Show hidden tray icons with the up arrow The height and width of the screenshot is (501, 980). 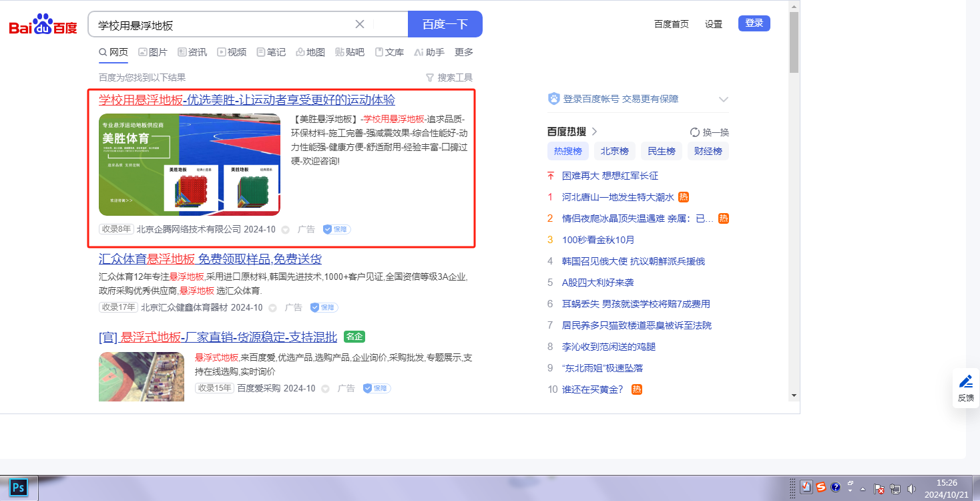point(863,488)
